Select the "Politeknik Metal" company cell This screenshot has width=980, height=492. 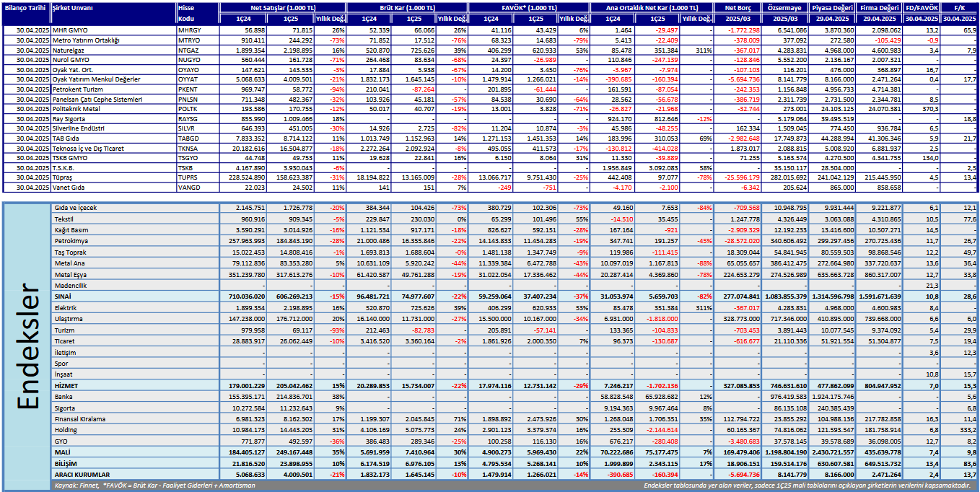[76, 109]
